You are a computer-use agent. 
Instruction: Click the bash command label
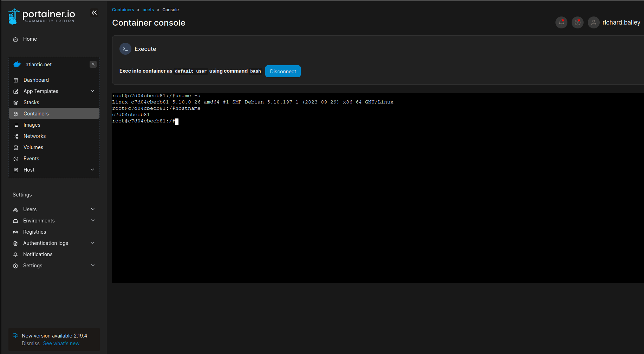(x=255, y=71)
